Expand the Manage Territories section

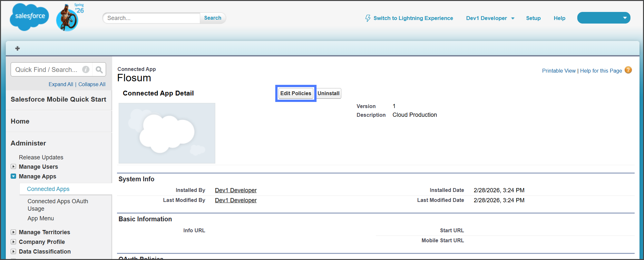(x=13, y=232)
